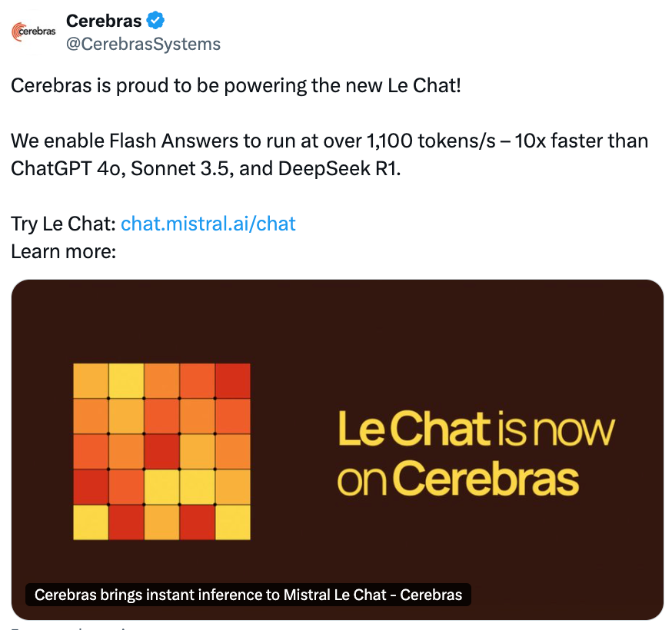This screenshot has width=672, height=630.
Task: Click the 'Le Chat is now' headline in card
Action: (476, 429)
